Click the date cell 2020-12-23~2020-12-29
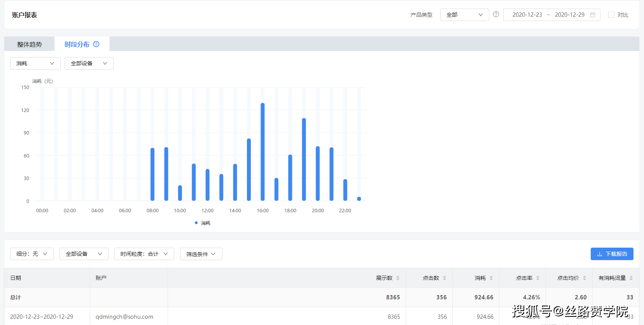Viewport: 644px width, 325px height. [x=42, y=317]
